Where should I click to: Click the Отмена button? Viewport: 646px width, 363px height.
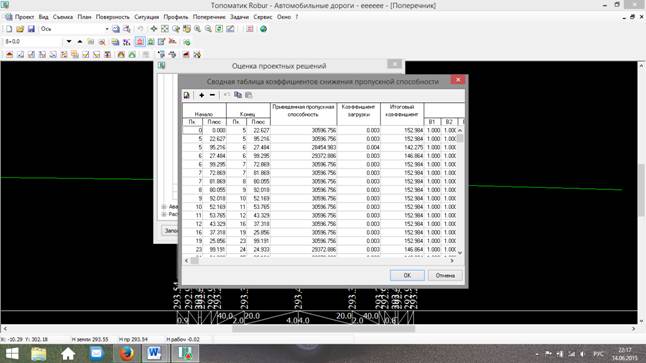click(445, 275)
